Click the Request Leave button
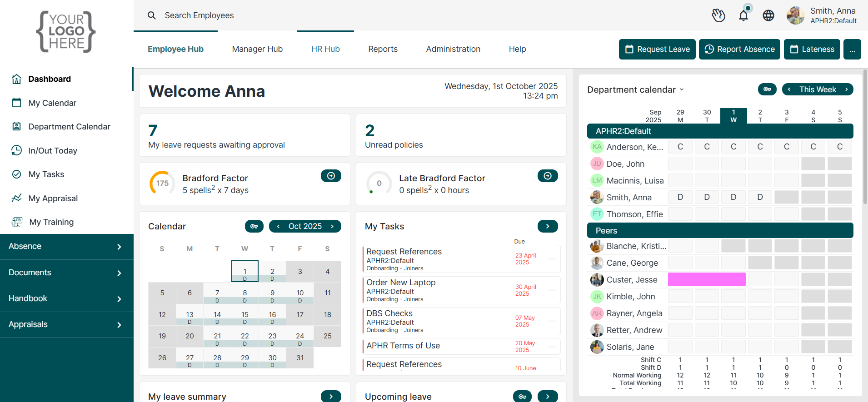868x402 pixels. coord(657,49)
